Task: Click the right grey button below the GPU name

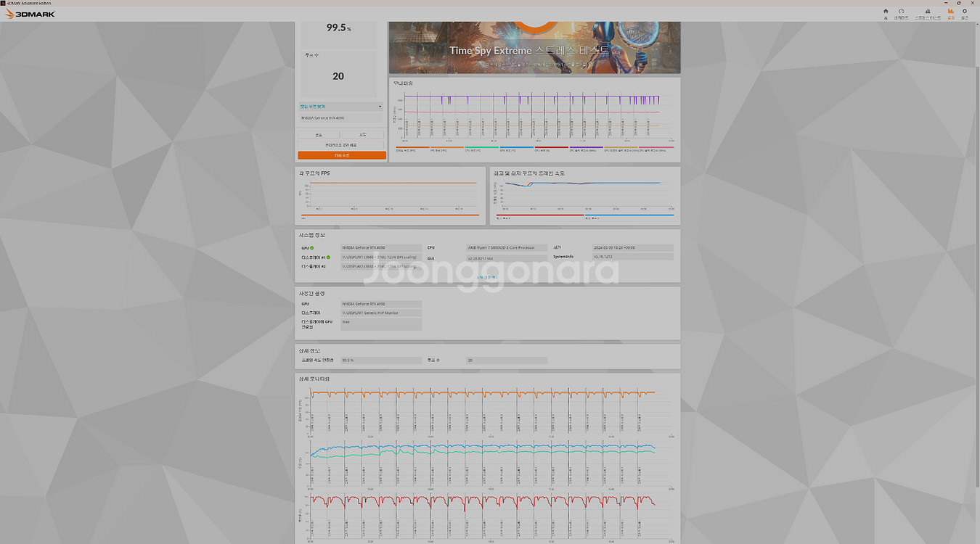Action: pos(362,135)
